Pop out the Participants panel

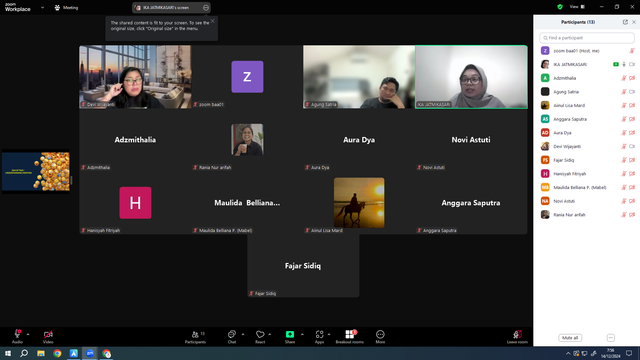click(625, 22)
